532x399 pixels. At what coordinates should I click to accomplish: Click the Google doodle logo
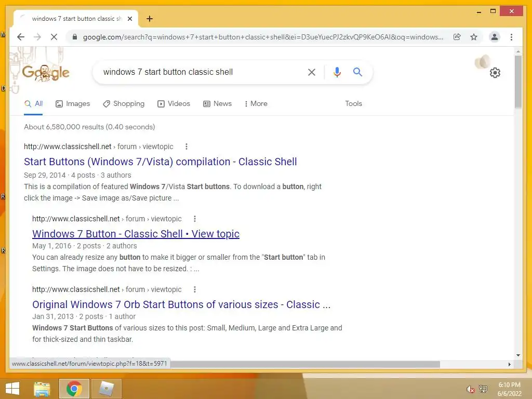(x=46, y=73)
